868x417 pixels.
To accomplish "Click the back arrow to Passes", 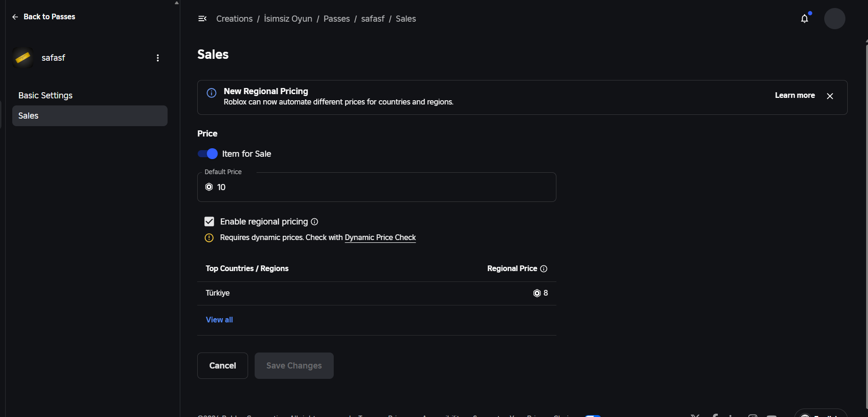I will pyautogui.click(x=15, y=17).
